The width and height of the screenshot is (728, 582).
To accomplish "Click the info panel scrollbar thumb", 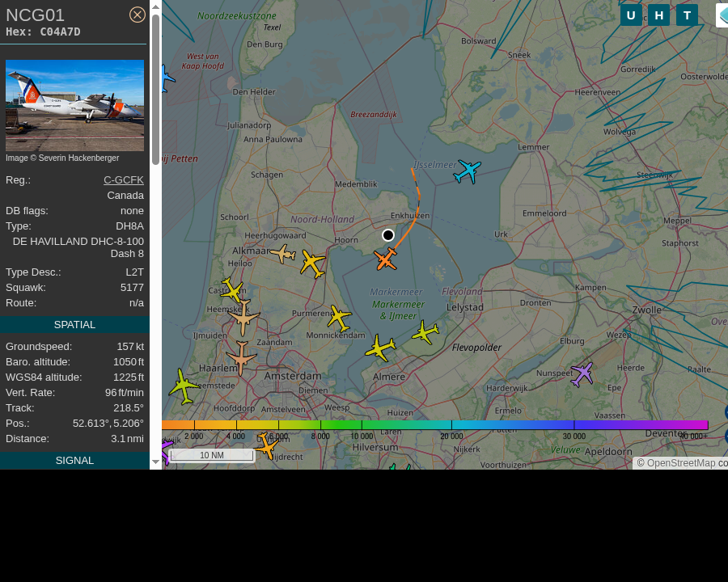I will coord(155,90).
